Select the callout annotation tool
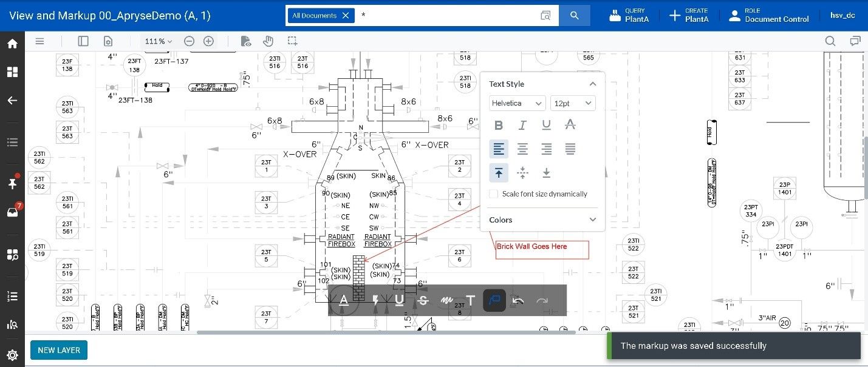 pyautogui.click(x=494, y=300)
